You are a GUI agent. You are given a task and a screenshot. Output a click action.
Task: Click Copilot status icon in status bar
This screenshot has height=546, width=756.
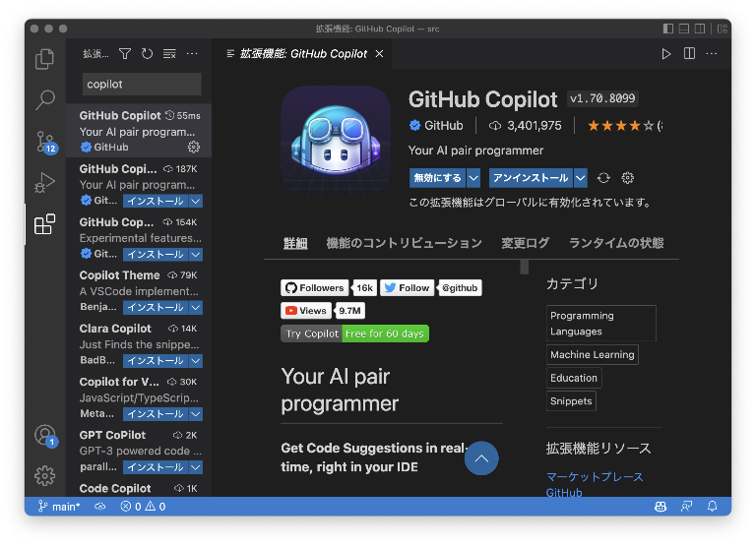pos(661,507)
